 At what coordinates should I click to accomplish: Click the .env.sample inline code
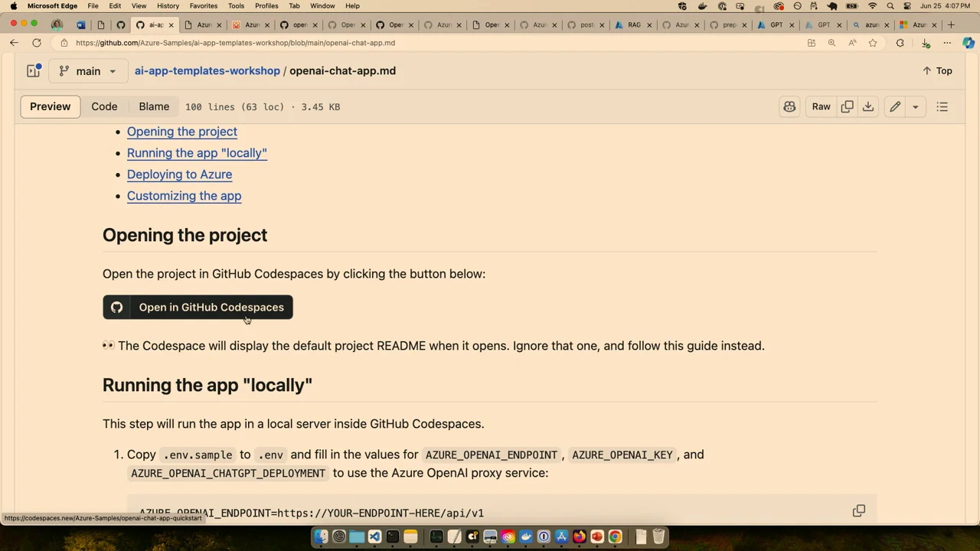(198, 455)
